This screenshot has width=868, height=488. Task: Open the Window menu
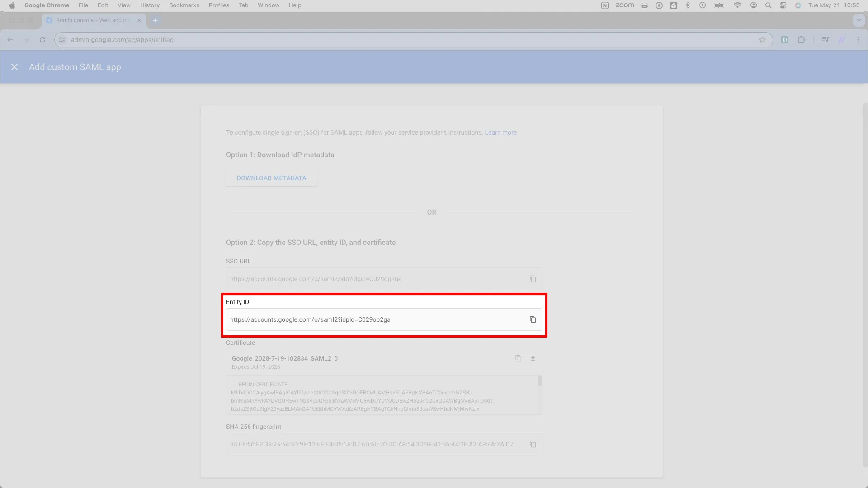(x=269, y=5)
